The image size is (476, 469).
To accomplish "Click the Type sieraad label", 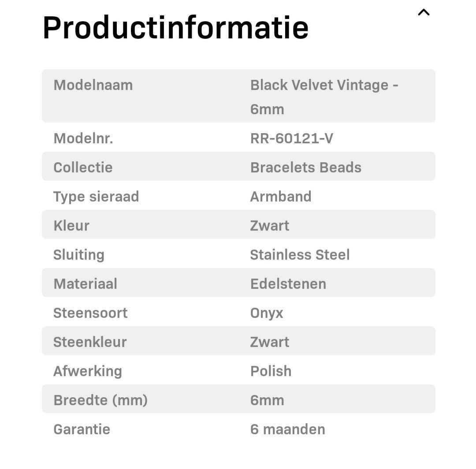I will click(x=96, y=197).
